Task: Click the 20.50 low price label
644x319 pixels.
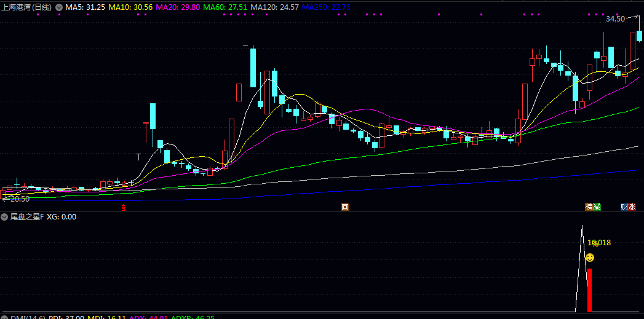Action: [x=20, y=199]
